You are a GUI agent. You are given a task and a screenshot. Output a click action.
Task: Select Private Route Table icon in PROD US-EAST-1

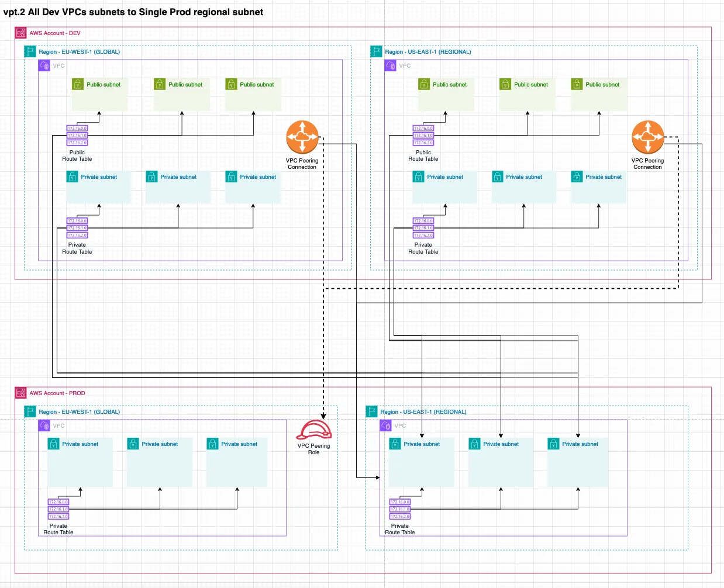point(400,509)
